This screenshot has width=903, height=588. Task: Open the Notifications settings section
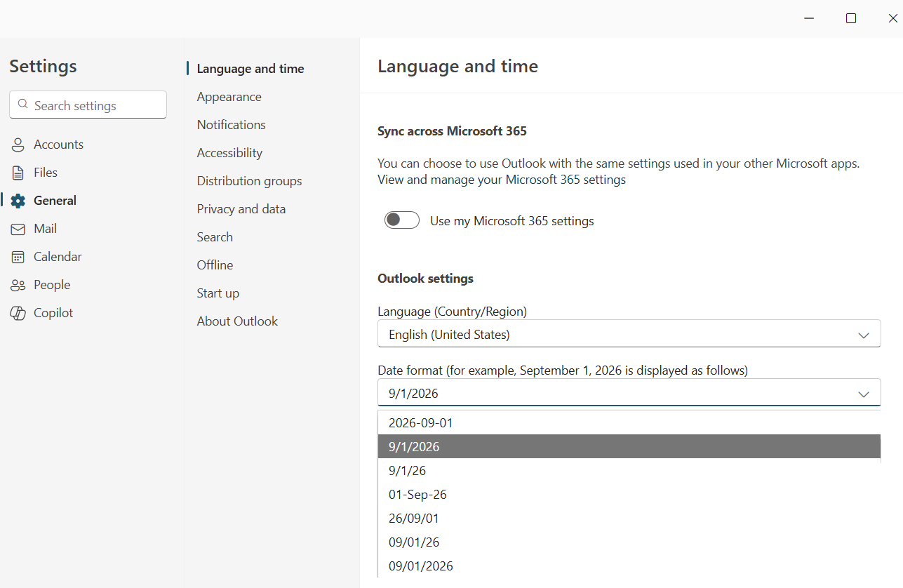(x=231, y=124)
